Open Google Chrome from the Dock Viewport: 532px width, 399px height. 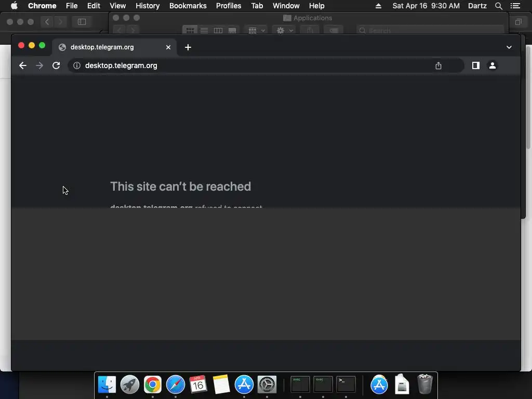tap(153, 385)
